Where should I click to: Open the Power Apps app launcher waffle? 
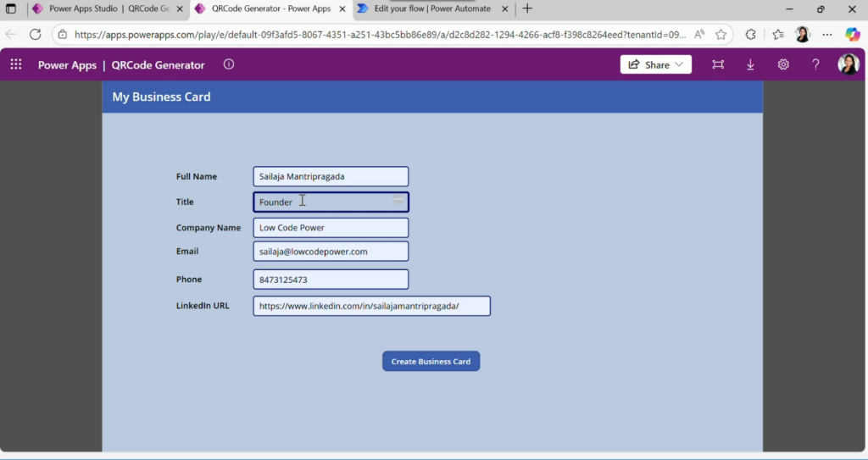[16, 64]
